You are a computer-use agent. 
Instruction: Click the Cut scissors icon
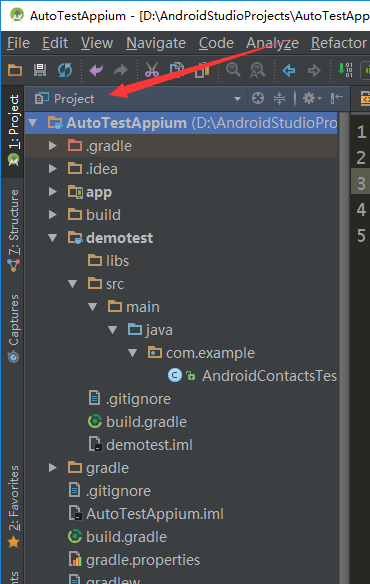[x=152, y=70]
